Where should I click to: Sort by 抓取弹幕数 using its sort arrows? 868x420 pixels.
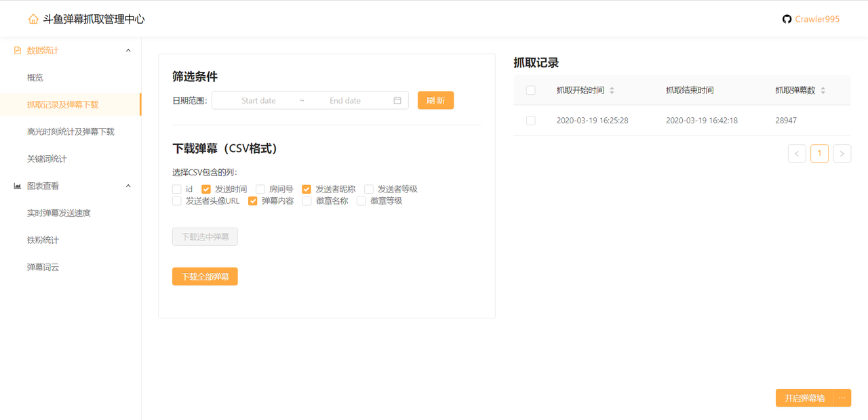[823, 90]
